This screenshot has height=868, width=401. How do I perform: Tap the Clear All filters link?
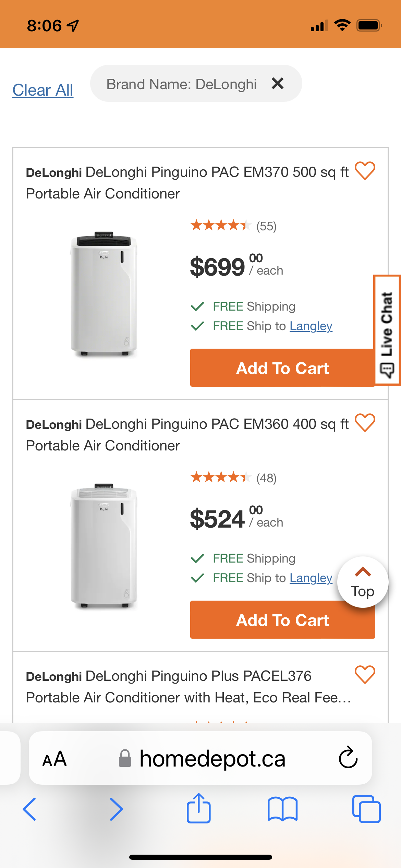point(43,91)
